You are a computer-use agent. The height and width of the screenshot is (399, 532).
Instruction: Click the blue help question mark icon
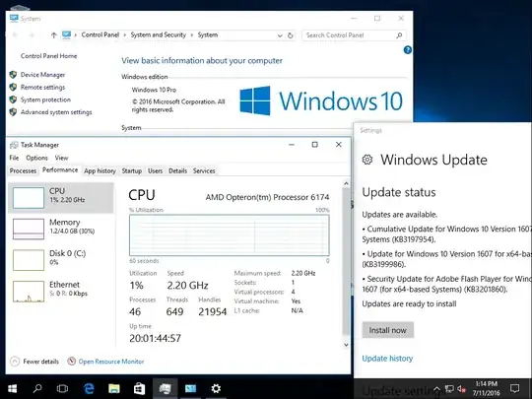click(408, 50)
